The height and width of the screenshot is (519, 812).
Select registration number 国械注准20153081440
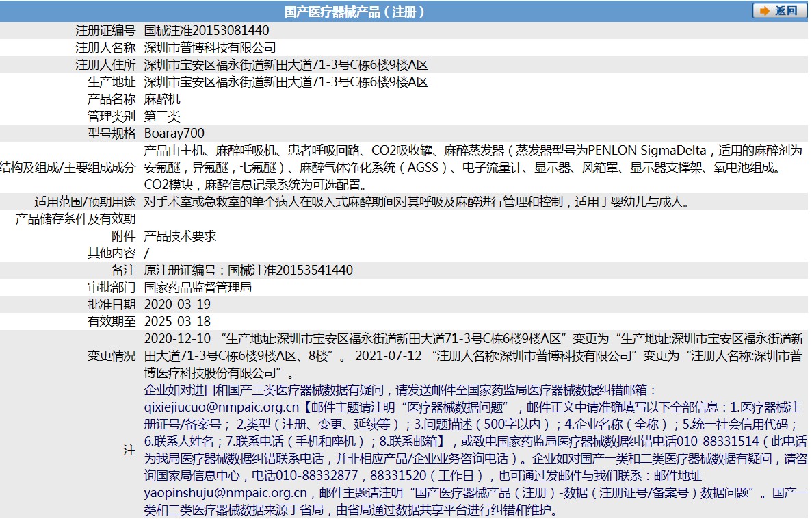[207, 31]
